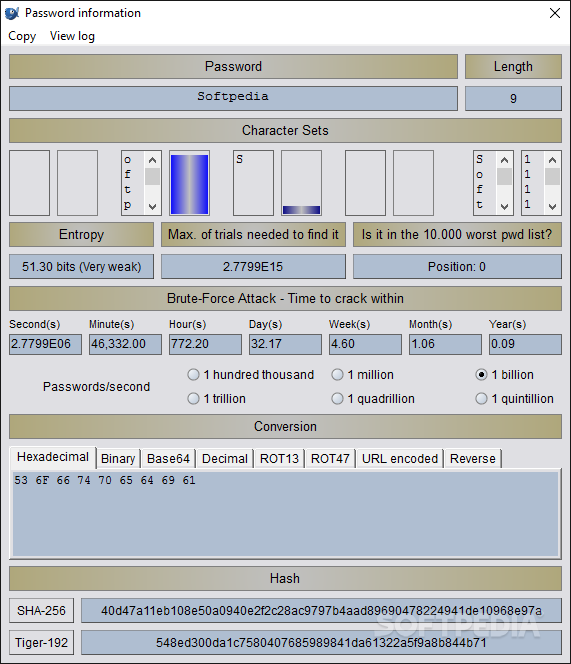Click the application icon in the title bar
The height and width of the screenshot is (664, 571).
(12, 13)
